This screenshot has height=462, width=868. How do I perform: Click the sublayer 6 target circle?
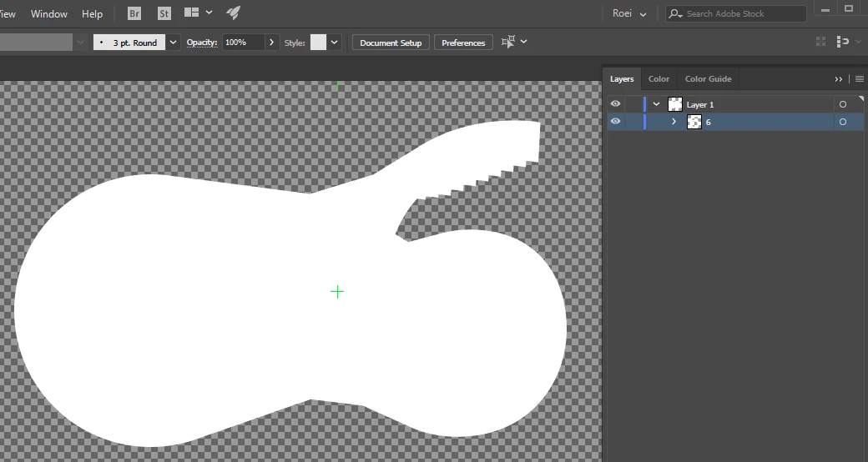(x=842, y=122)
